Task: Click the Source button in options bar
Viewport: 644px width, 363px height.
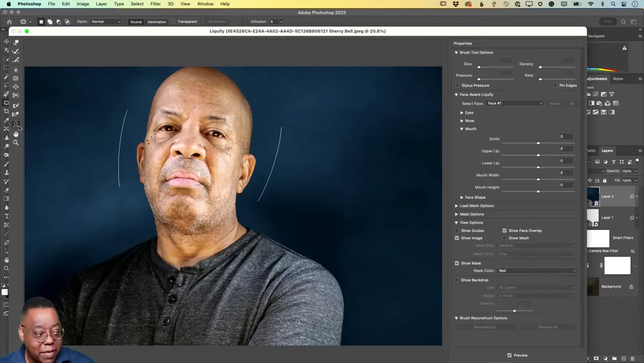Action: [x=136, y=22]
